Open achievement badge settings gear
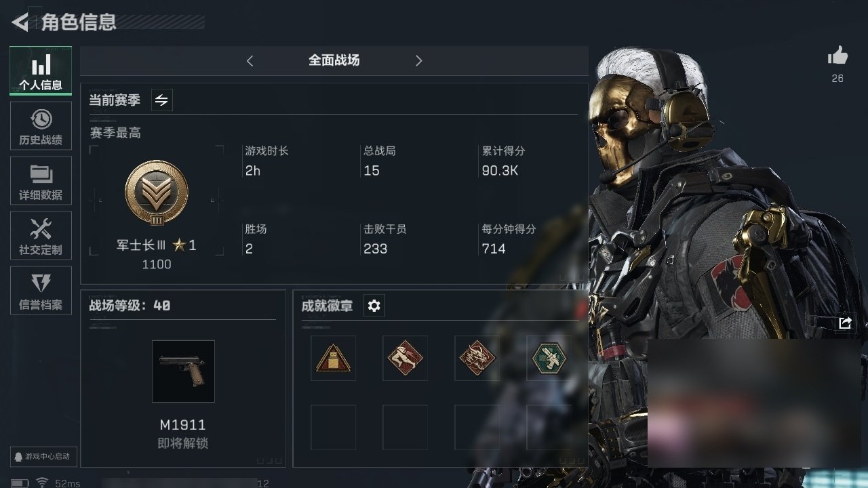The width and height of the screenshot is (868, 488). point(374,306)
